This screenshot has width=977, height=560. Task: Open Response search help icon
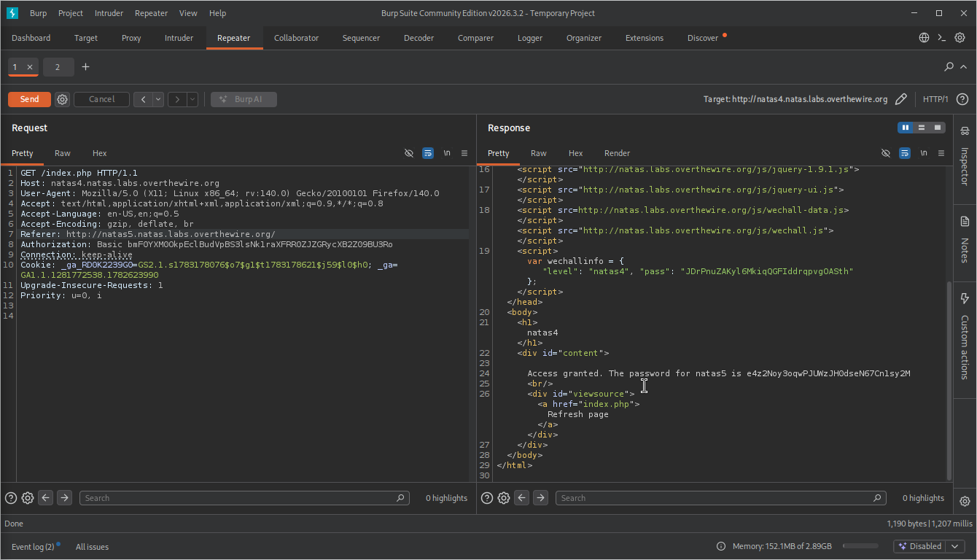pyautogui.click(x=487, y=498)
